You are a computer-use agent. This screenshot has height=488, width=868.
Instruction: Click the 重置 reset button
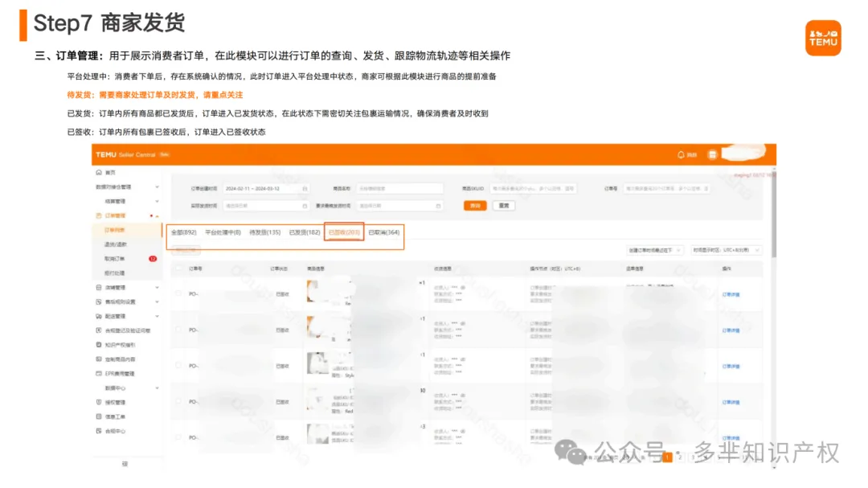[x=504, y=206]
